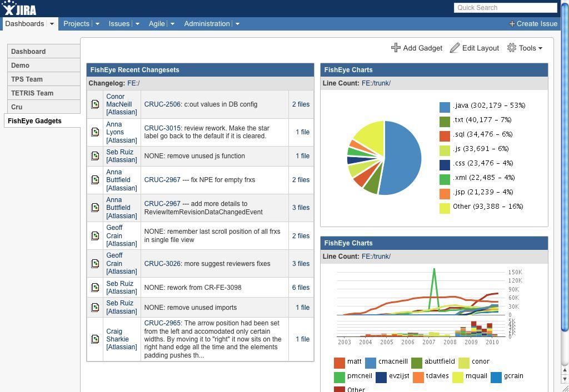Image resolution: width=569 pixels, height=392 pixels.
Task: Select the FishEye Gadgets tab
Action: click(x=42, y=120)
